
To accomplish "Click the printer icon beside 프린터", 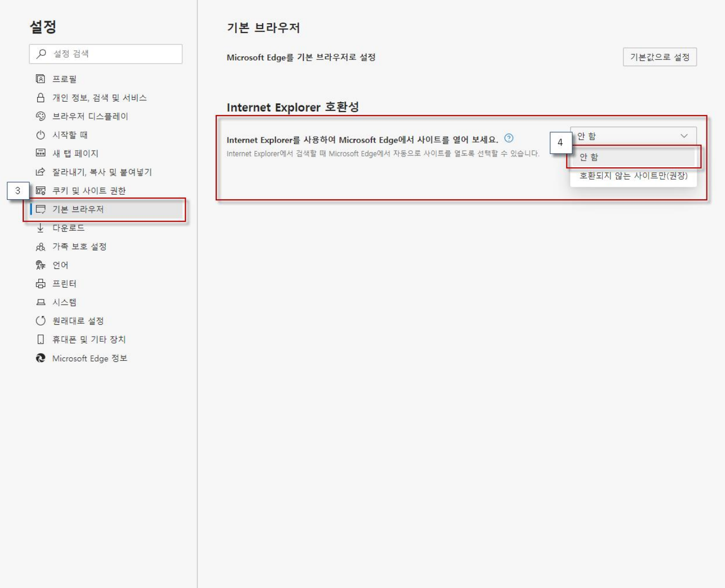I will coord(40,284).
